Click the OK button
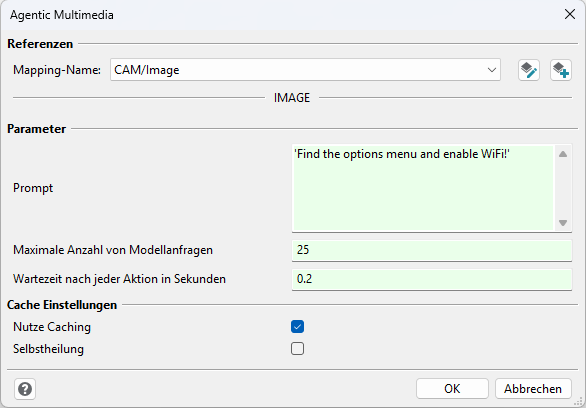This screenshot has height=408, width=586. [x=452, y=389]
